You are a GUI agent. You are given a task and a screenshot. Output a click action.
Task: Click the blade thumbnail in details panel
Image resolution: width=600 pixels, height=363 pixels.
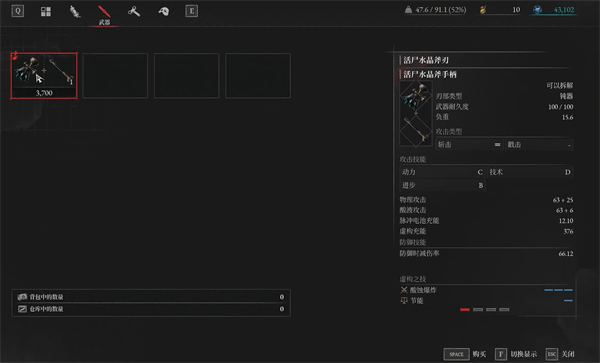pos(416,97)
